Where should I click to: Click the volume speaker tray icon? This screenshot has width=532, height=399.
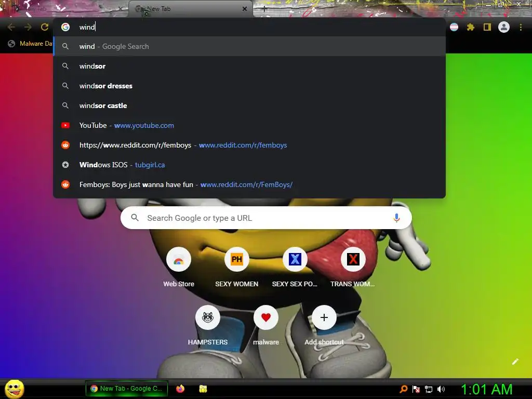click(441, 389)
